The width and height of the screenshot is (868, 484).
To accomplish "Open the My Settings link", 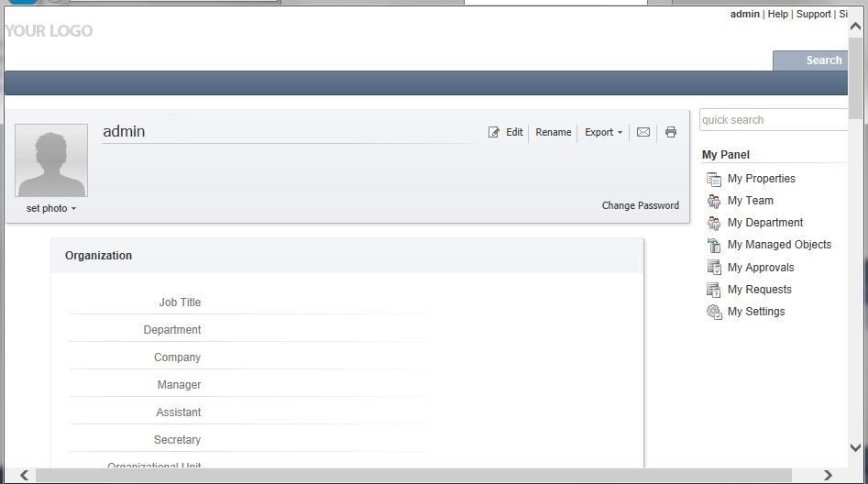I will pos(756,312).
